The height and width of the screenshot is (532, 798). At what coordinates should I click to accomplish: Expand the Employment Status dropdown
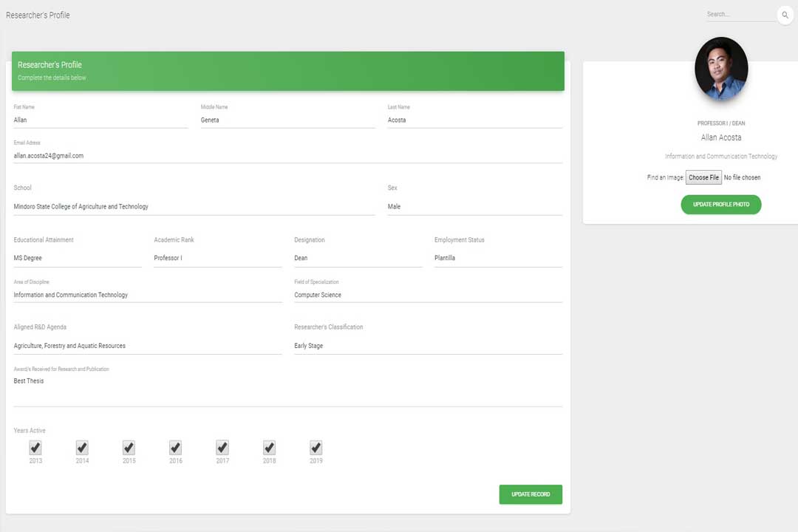click(497, 258)
